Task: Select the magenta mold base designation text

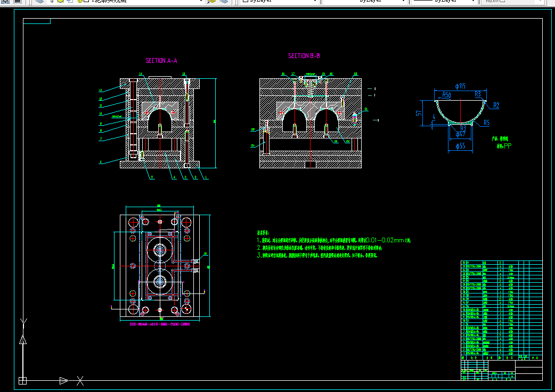Action: [160, 324]
